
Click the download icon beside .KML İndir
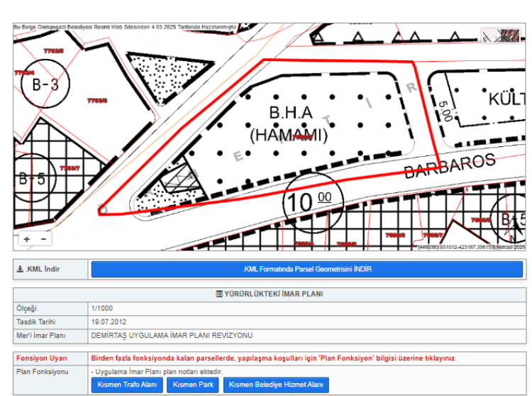click(x=20, y=270)
